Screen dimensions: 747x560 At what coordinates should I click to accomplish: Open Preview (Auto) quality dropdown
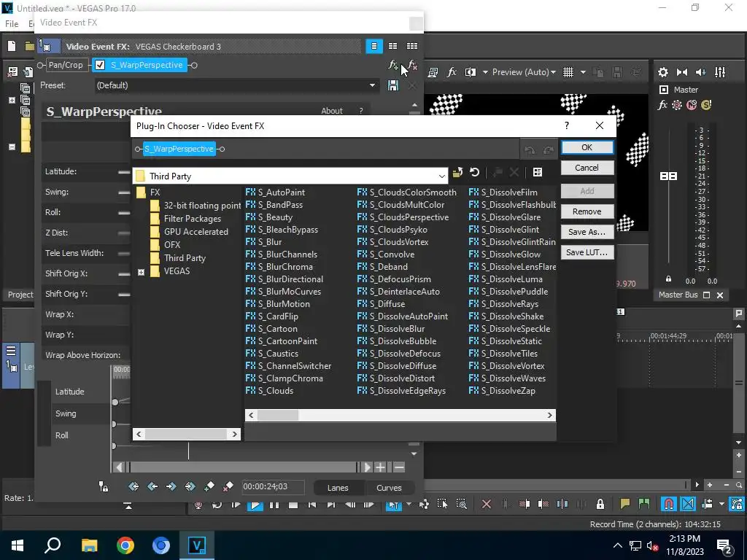524,72
